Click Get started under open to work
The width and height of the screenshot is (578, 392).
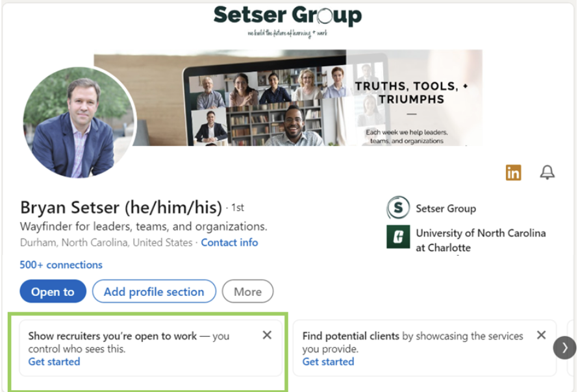[54, 361]
